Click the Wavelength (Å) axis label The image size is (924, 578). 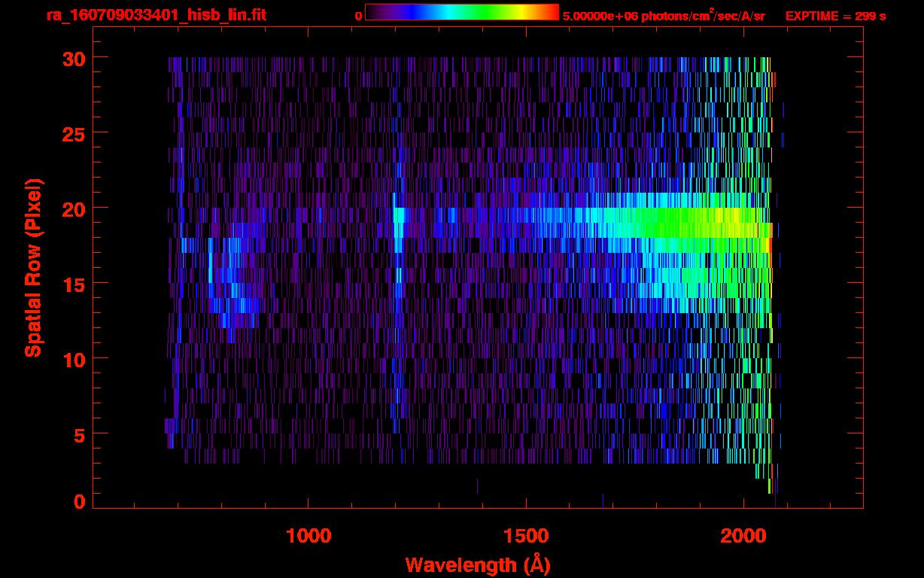[478, 564]
